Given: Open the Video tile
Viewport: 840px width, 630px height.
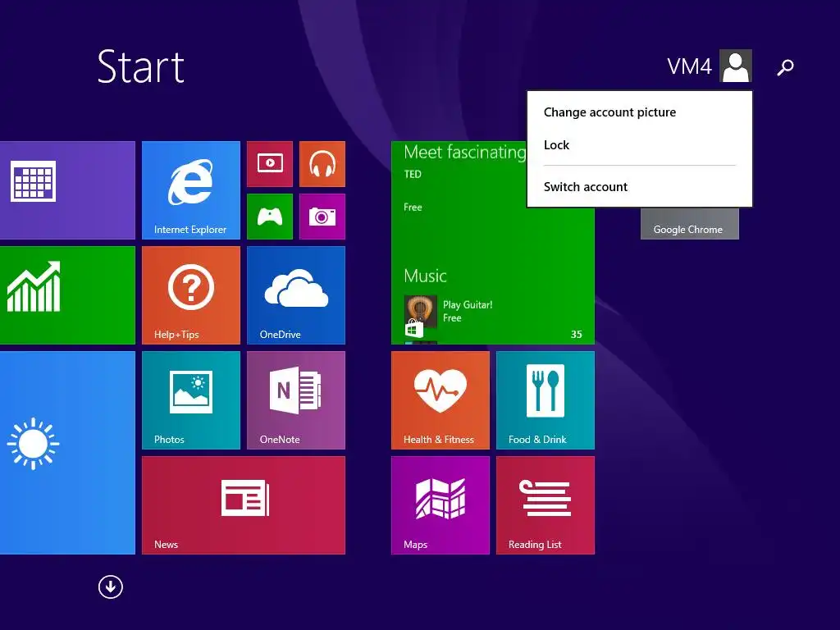Looking at the screenshot, I should 269,164.
